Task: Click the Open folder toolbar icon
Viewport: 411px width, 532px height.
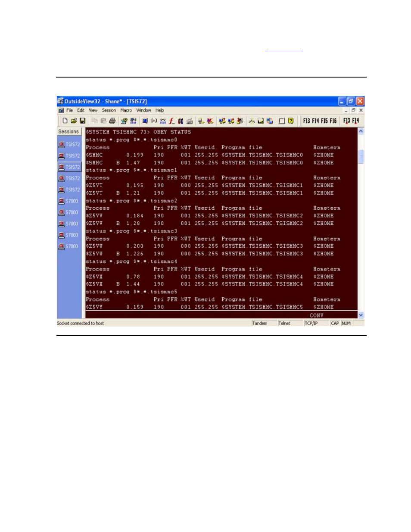Action: 74,121
